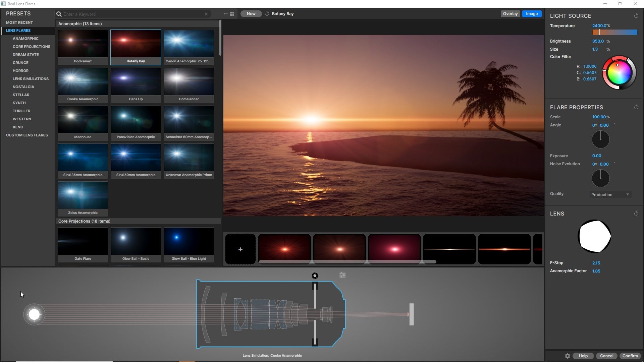Switch preview to Overlay mode
Viewport: 644px width, 362px height.
[510, 14]
